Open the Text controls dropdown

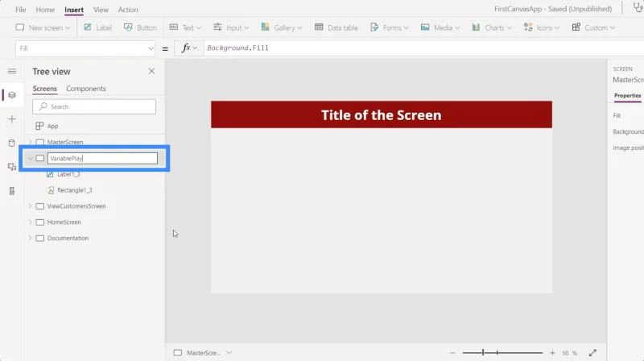(185, 27)
